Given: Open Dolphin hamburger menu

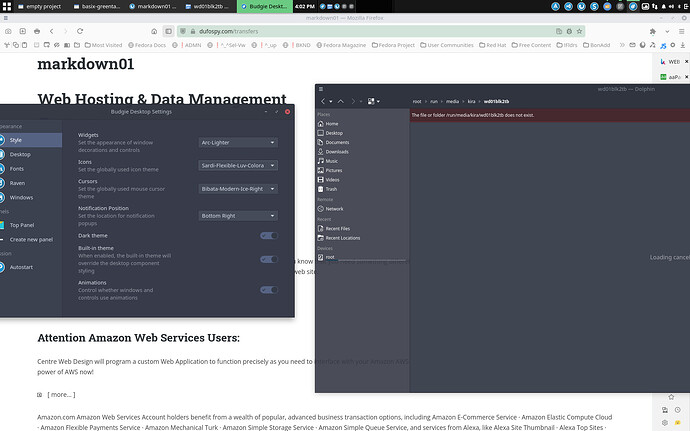Looking at the screenshot, I should 371,101.
